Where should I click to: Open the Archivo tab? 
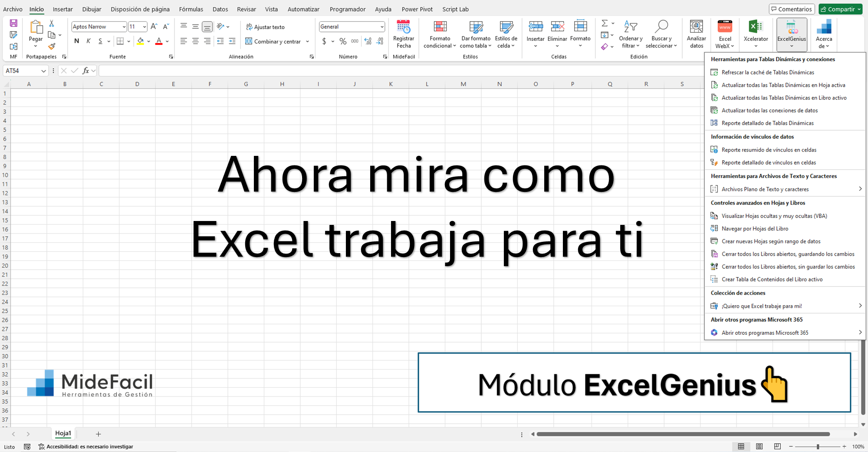[x=13, y=9]
